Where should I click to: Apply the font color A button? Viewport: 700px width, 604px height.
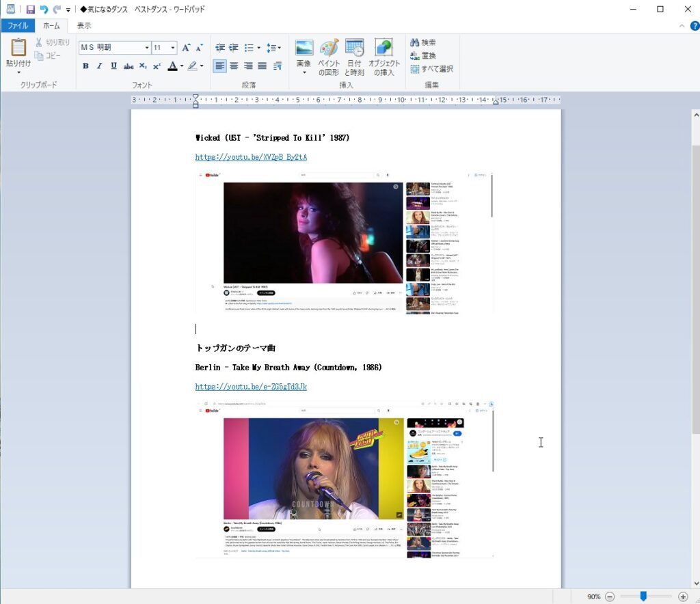point(172,66)
